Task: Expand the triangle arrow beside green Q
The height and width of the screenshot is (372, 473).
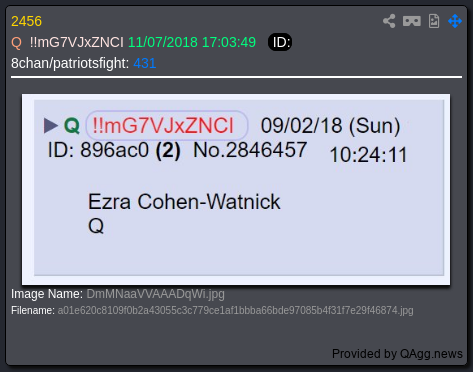Action: [51, 126]
